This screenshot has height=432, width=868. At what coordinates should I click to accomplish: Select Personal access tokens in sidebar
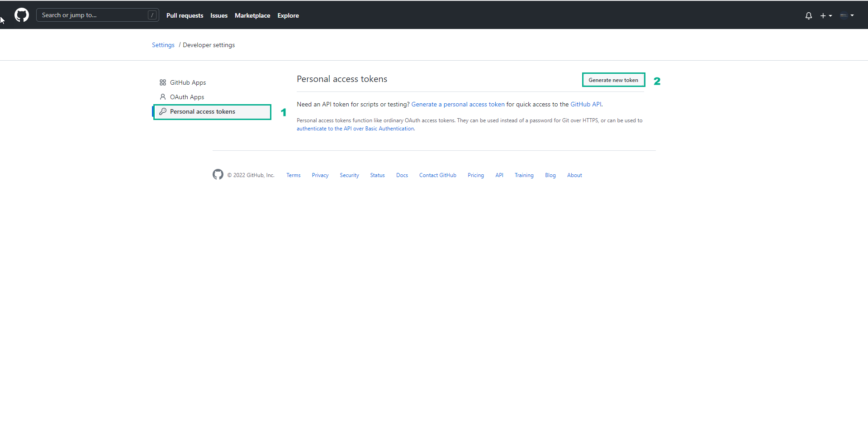[212, 111]
